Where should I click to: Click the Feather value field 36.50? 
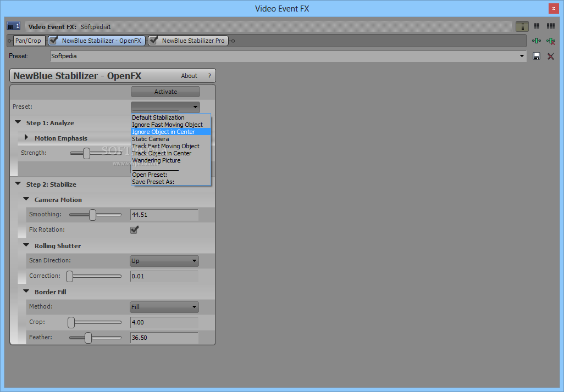pyautogui.click(x=164, y=338)
